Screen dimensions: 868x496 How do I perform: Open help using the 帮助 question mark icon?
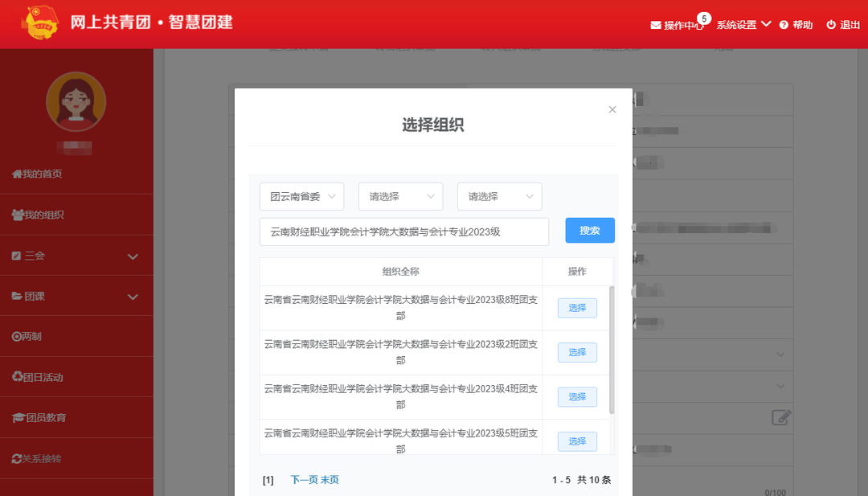point(784,25)
